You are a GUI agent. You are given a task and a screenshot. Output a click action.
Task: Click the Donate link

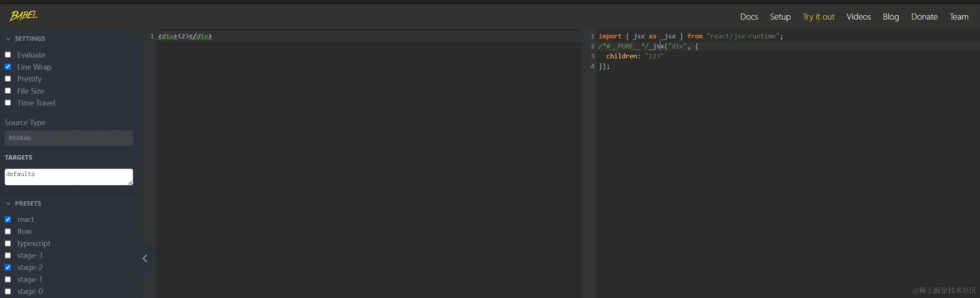tap(924, 17)
